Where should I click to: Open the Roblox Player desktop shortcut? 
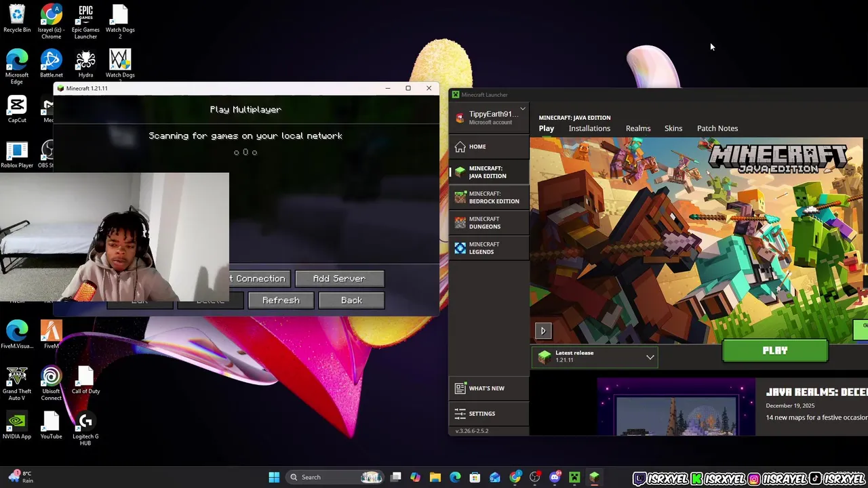click(x=17, y=154)
